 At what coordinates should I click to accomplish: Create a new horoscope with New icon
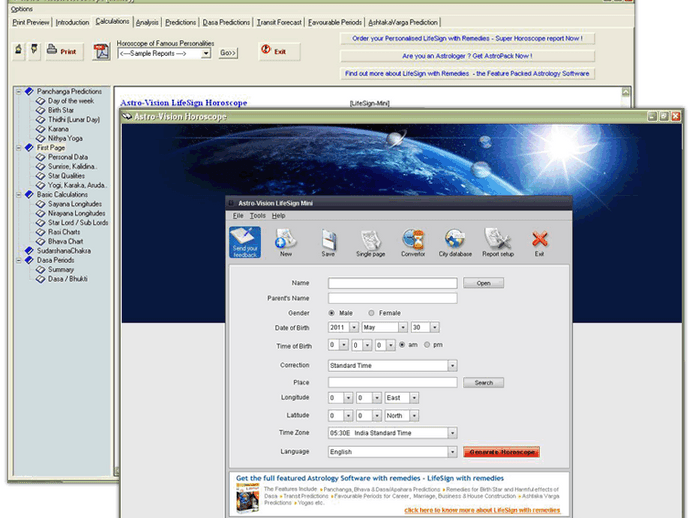click(x=286, y=242)
